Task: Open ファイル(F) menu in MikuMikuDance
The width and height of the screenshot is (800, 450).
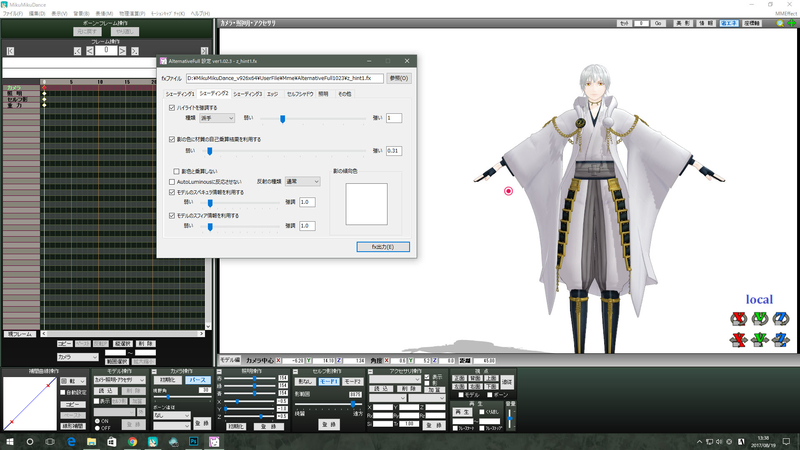Action: coord(13,14)
